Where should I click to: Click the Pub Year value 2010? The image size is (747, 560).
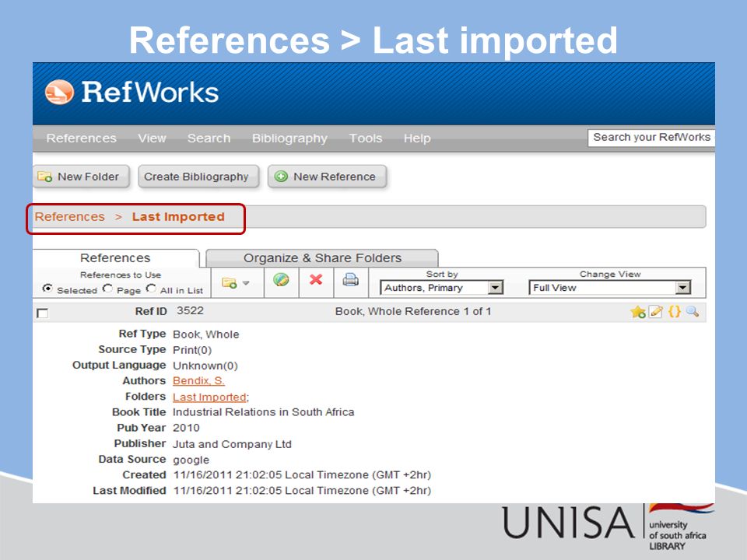(x=186, y=428)
